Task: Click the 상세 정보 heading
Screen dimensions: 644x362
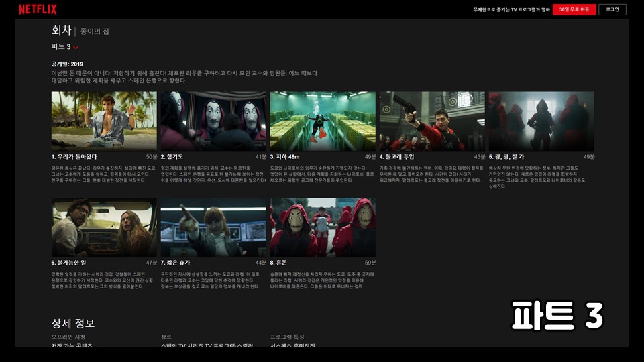Action: click(73, 323)
